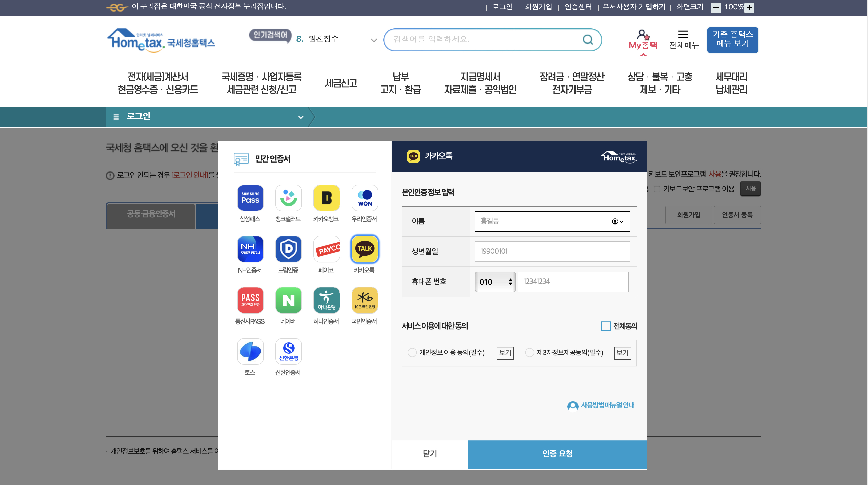Click the Hometax 국세청홈택스 logo
The width and height of the screenshot is (868, 485).
[x=161, y=40]
